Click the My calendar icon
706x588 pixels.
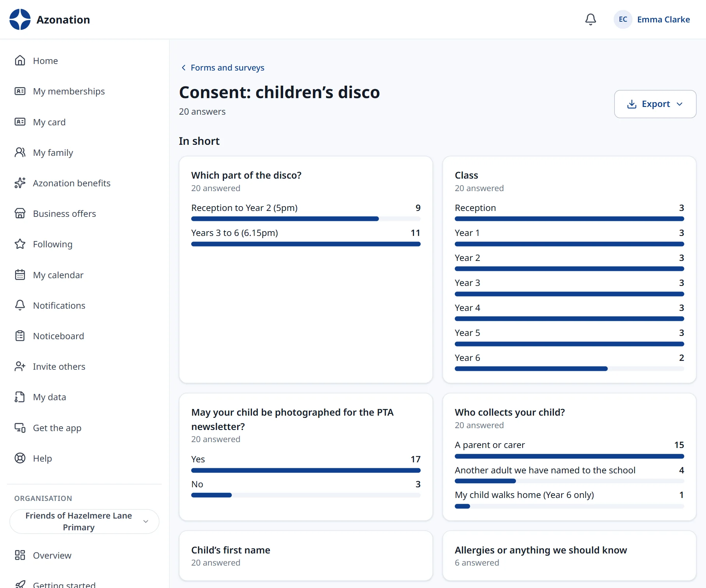click(x=20, y=275)
